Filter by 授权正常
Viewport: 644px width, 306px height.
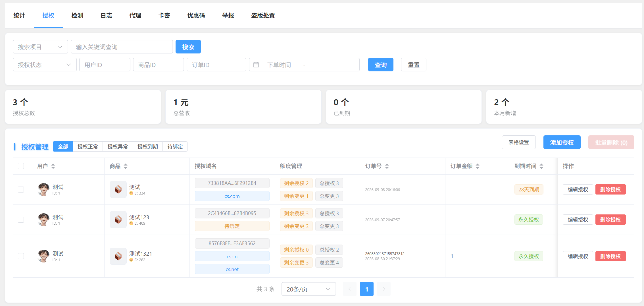(x=88, y=146)
